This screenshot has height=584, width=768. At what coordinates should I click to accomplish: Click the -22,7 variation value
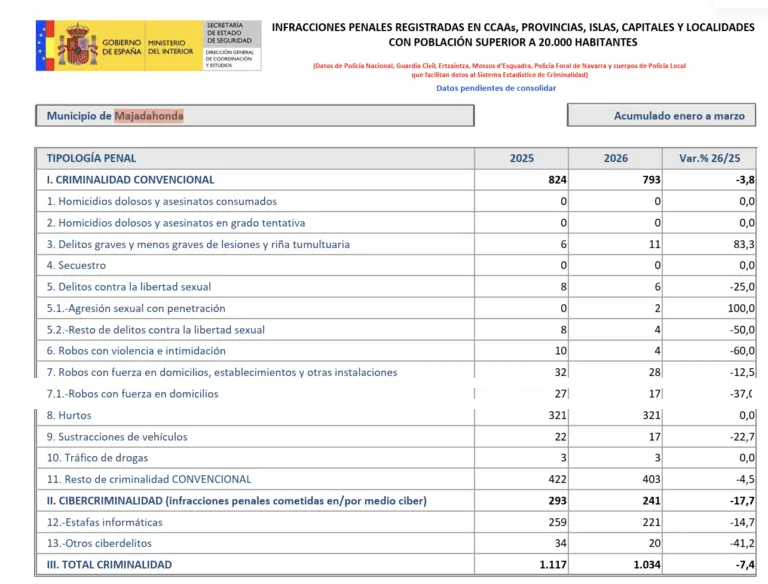[742, 437]
